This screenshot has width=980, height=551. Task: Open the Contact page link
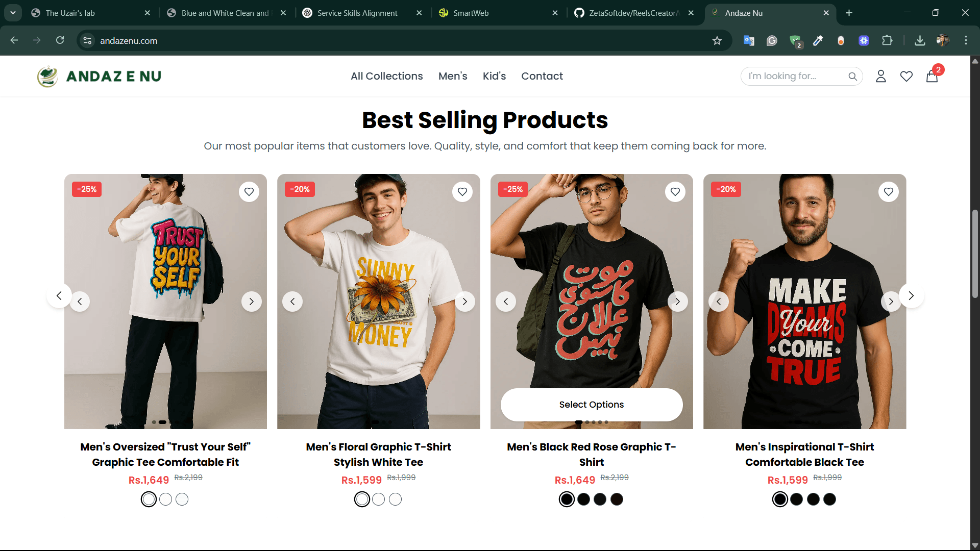pyautogui.click(x=542, y=76)
